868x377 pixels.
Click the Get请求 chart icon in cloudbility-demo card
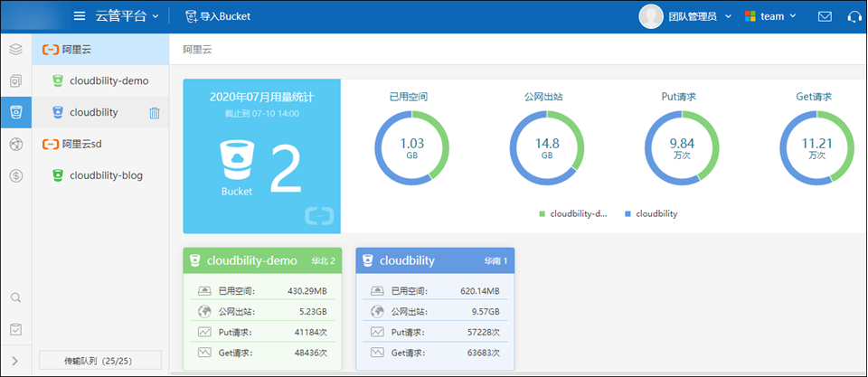click(205, 352)
